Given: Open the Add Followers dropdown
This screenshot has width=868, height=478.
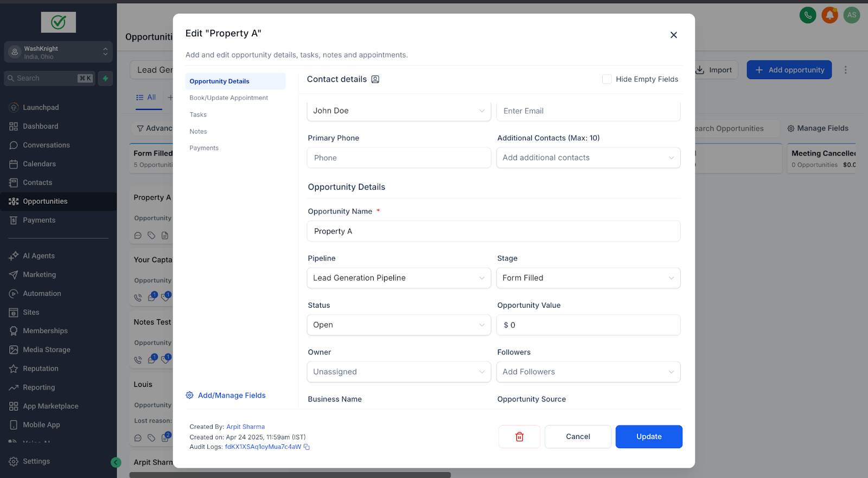Looking at the screenshot, I should [x=588, y=372].
